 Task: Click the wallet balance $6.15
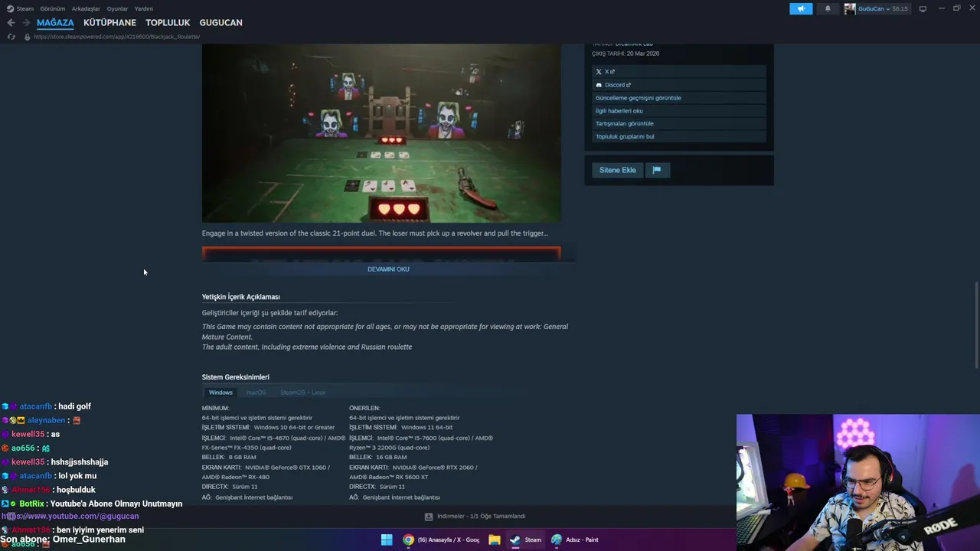pos(900,8)
